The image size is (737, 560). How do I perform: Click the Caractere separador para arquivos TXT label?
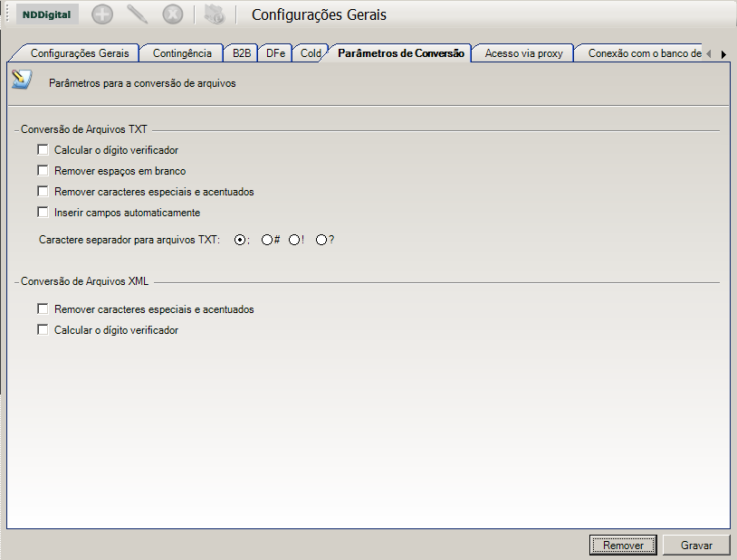(x=129, y=240)
